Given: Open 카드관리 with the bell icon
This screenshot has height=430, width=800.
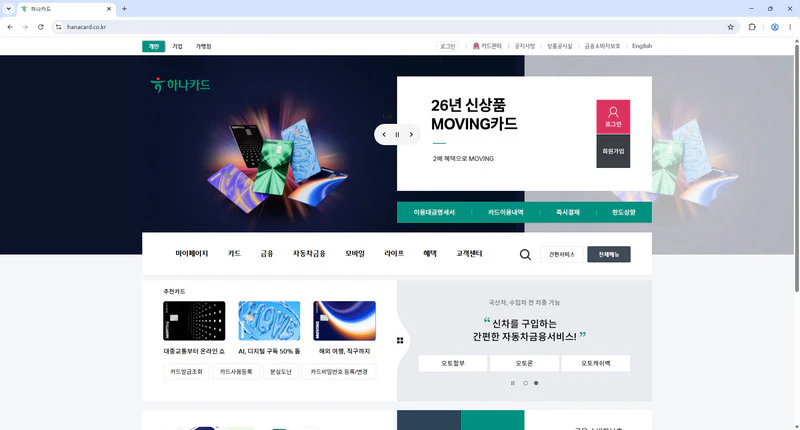Looking at the screenshot, I should click(x=487, y=46).
